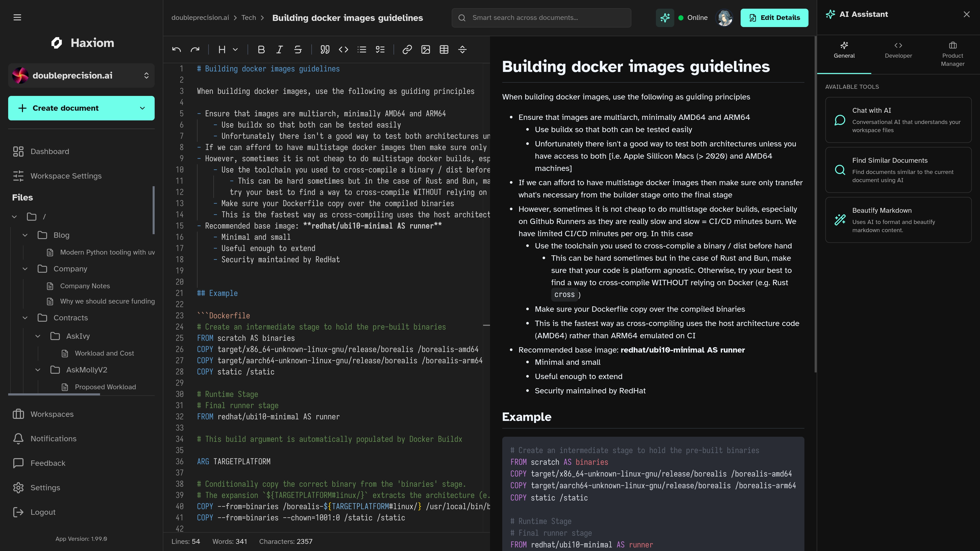Viewport: 980px width, 551px height.
Task: Insert an image from toolbar
Action: pyautogui.click(x=425, y=49)
